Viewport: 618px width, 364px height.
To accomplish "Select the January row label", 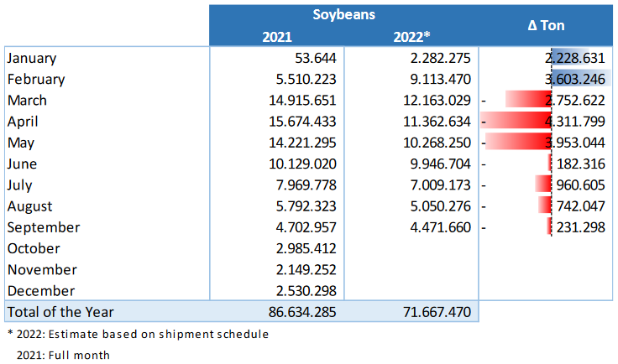I will [x=32, y=58].
